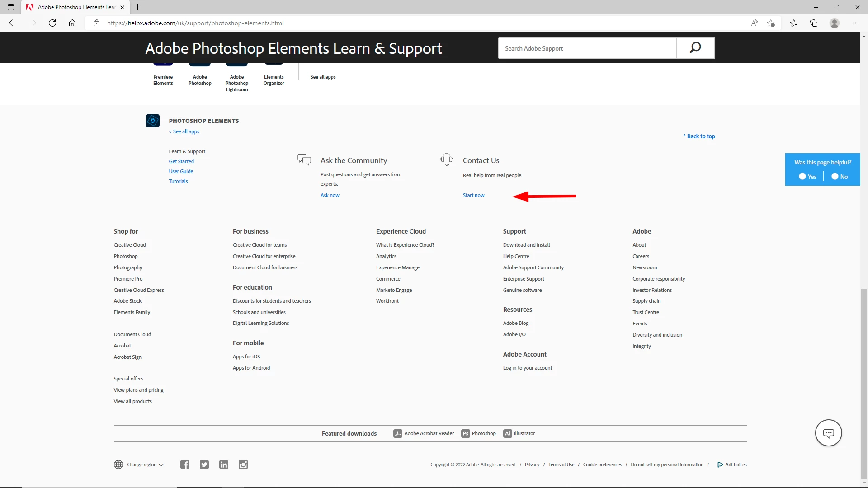
Task: Expand the Change region selector
Action: click(x=141, y=465)
